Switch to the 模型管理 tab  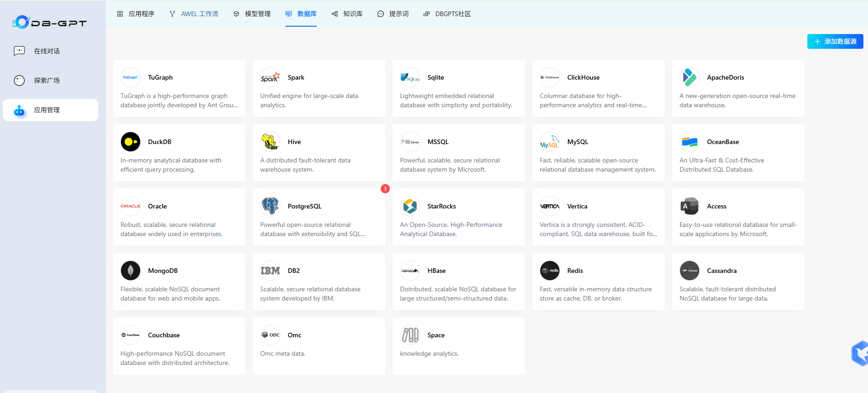(252, 14)
